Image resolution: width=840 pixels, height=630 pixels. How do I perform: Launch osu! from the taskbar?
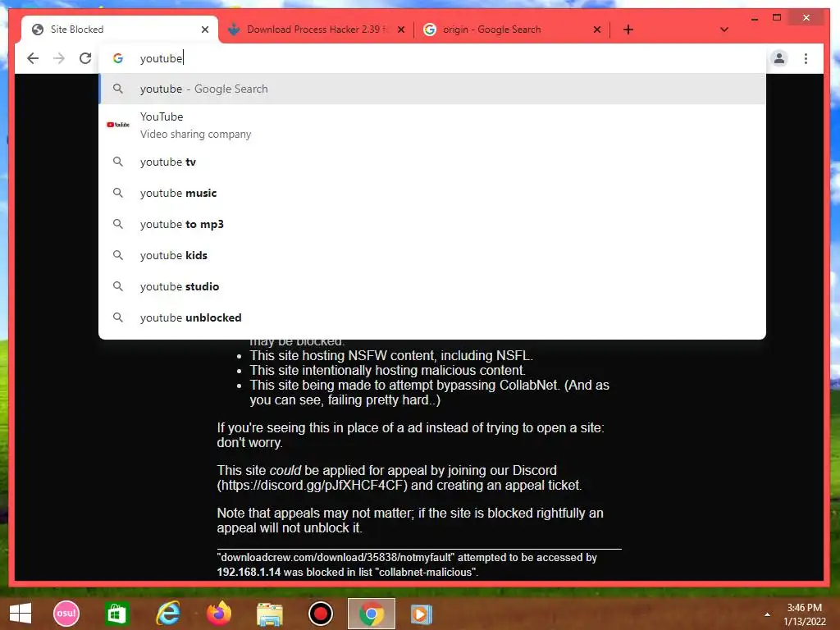pyautogui.click(x=66, y=614)
